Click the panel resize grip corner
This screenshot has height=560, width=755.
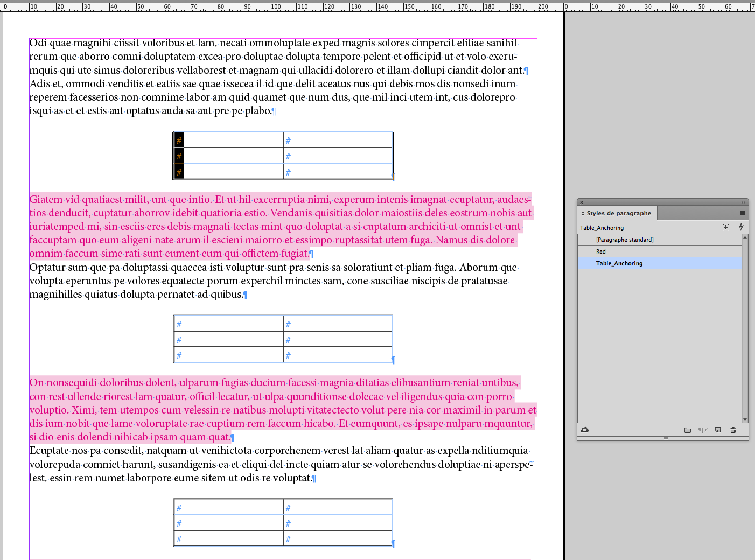745,432
